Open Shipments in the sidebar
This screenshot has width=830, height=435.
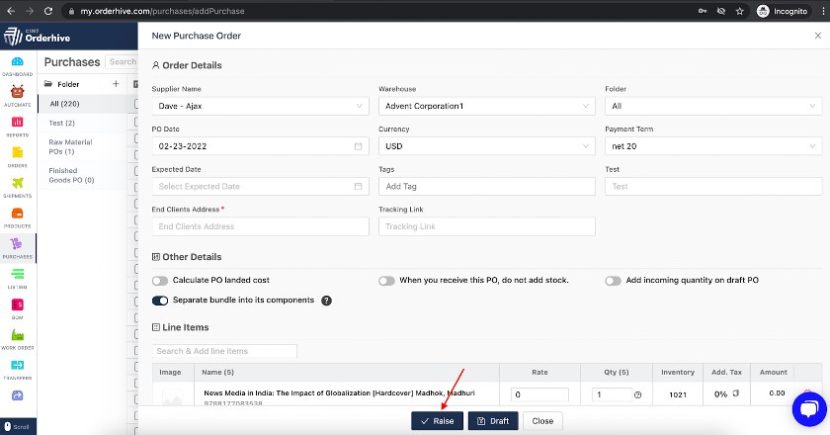(x=17, y=187)
